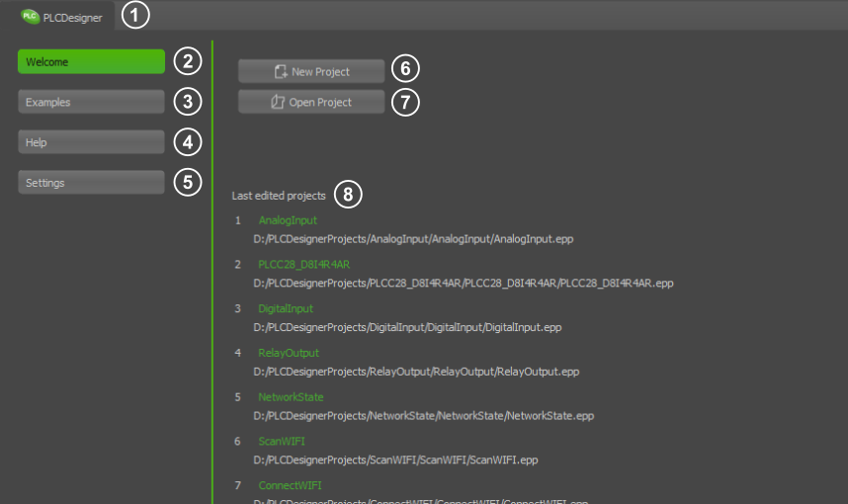The width and height of the screenshot is (848, 504).
Task: Open the NetworkState project link
Action: pos(291,397)
